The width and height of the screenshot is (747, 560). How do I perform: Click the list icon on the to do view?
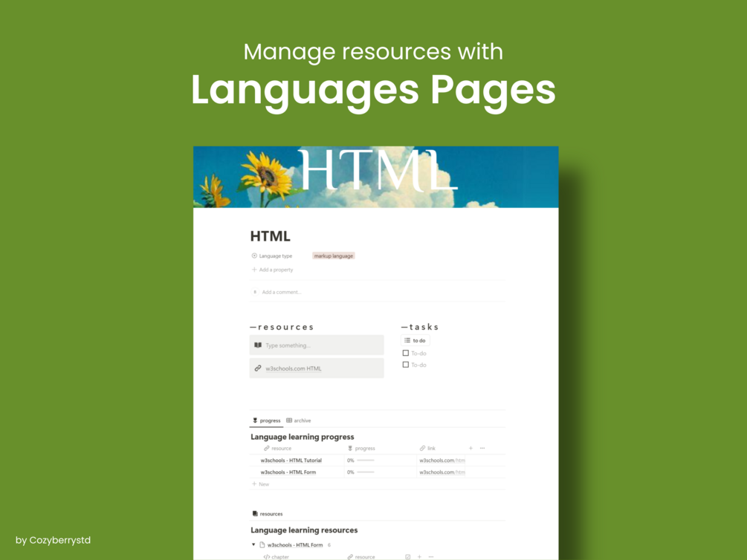[407, 340]
